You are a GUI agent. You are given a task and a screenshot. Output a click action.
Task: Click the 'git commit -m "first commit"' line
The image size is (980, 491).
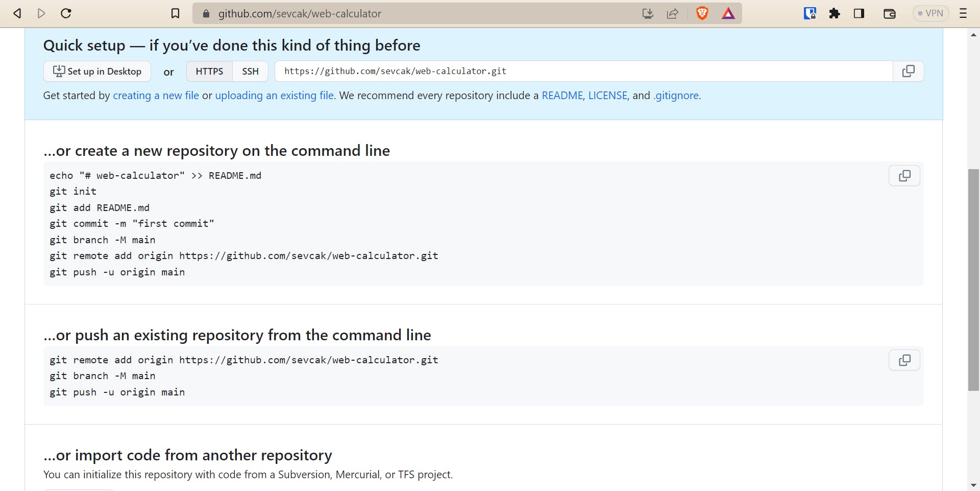tap(132, 224)
